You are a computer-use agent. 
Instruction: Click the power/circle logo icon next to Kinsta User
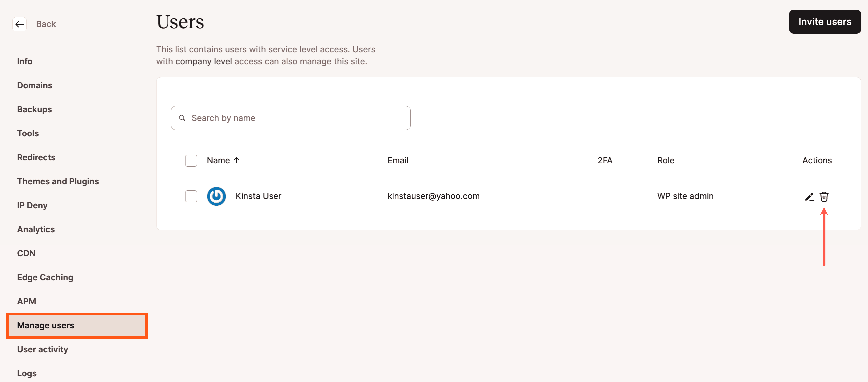216,195
